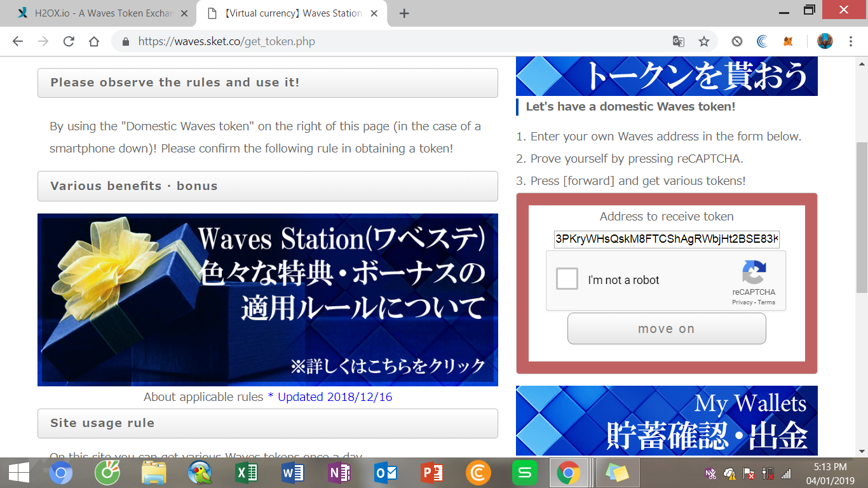868x488 pixels.
Task: Bookmark this page using the star icon
Action: 703,40
